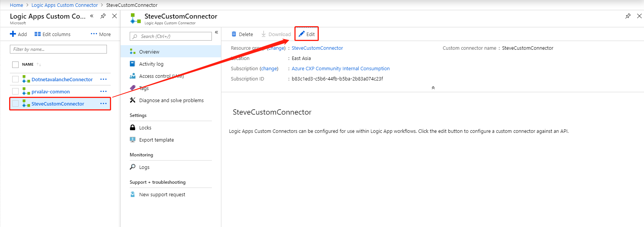This screenshot has height=227, width=644.
Task: Click the prvalav-common connector icon
Action: [x=26, y=91]
